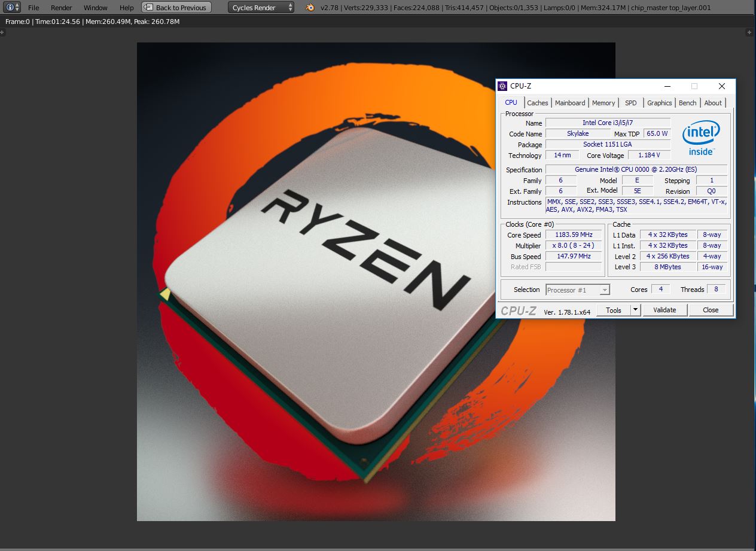
Task: Switch to the Caches tab in CPU-Z
Action: (538, 103)
